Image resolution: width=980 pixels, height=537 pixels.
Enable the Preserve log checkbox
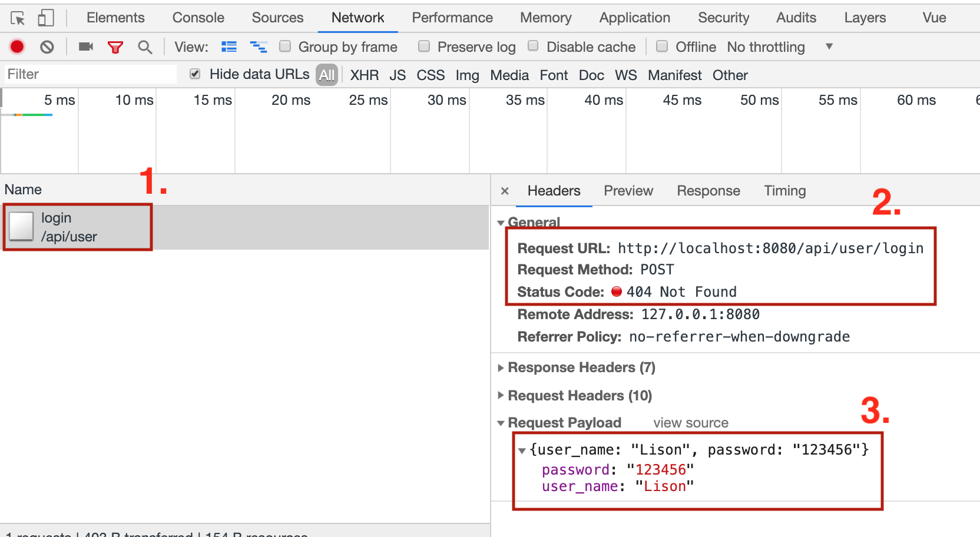(x=424, y=47)
